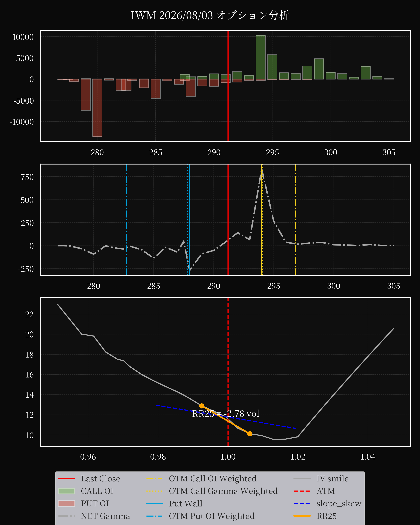Click the Last Close legend label
The height and width of the screenshot is (525, 420).
click(101, 479)
